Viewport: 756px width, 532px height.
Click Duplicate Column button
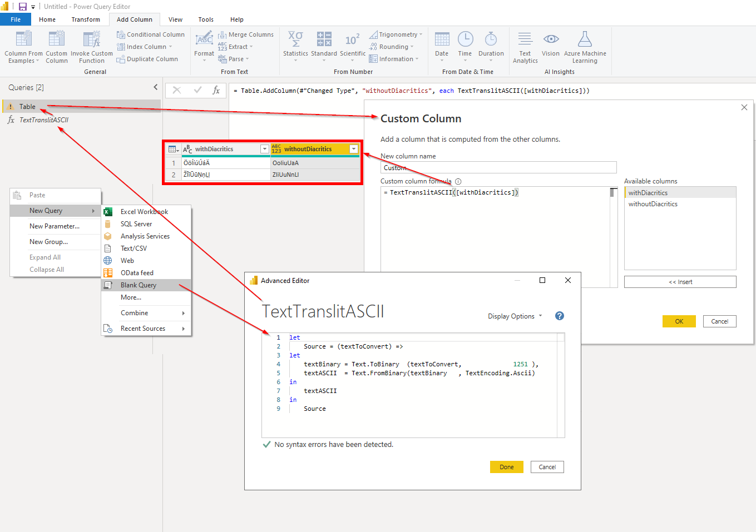point(147,59)
